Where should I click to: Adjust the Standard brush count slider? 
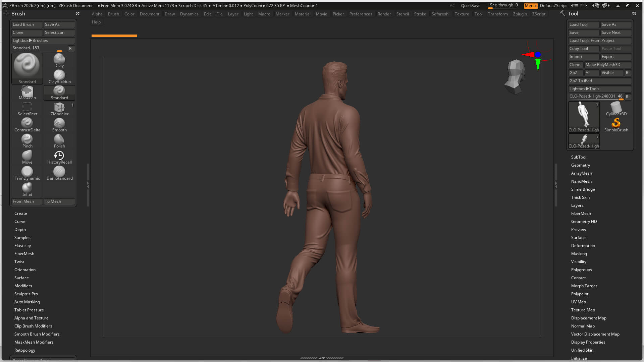[x=39, y=49]
